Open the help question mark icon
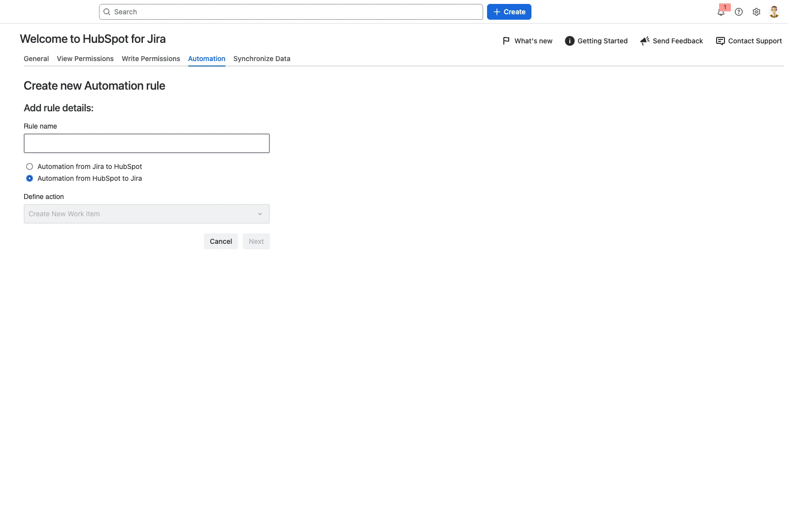This screenshot has width=788, height=532. click(x=739, y=12)
